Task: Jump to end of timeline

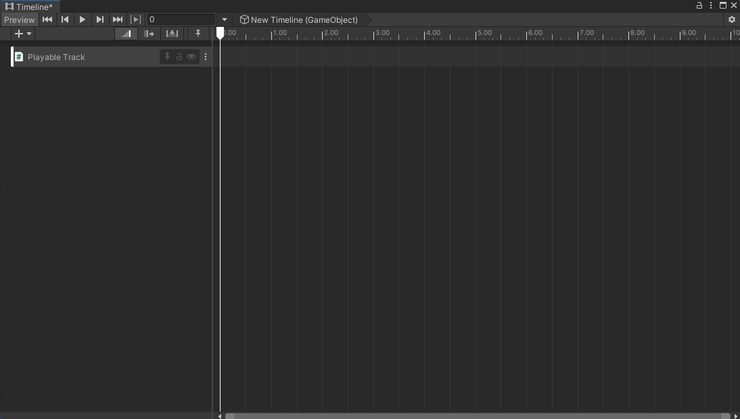Action: tap(117, 19)
